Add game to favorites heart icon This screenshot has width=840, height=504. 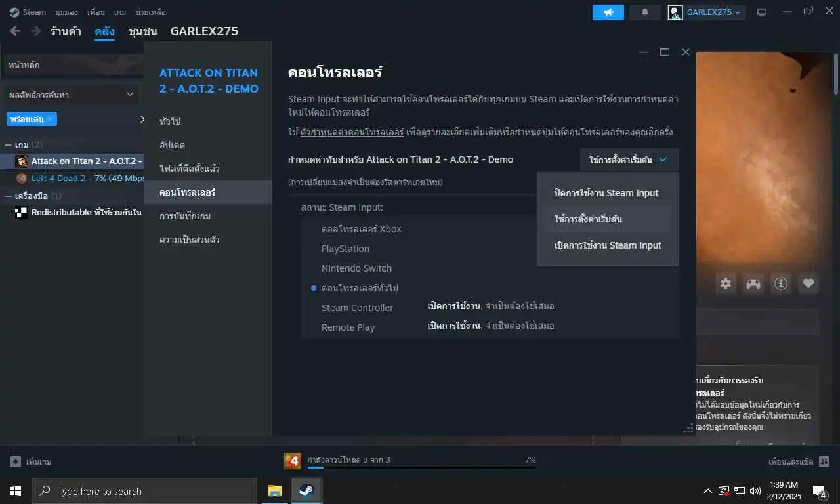808,283
